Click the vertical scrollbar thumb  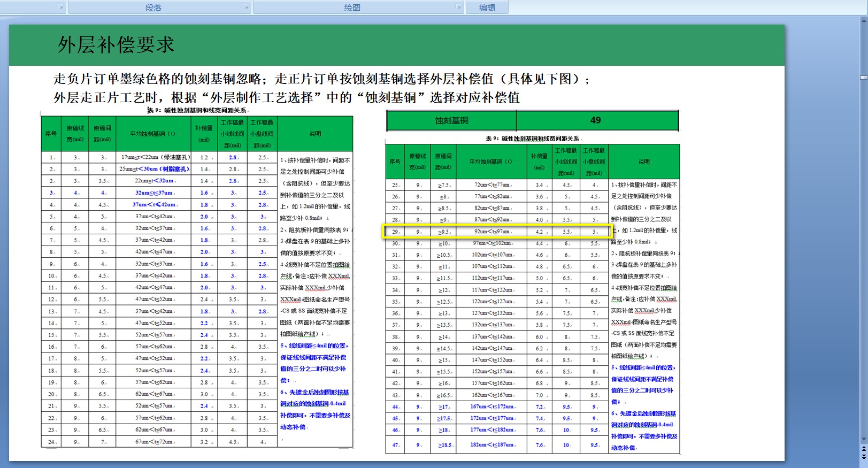[x=864, y=78]
